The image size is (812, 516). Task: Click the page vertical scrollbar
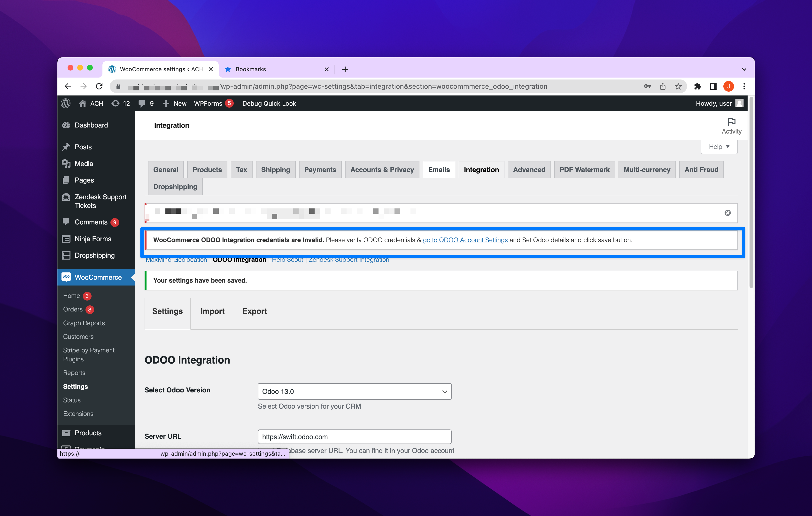click(x=751, y=192)
